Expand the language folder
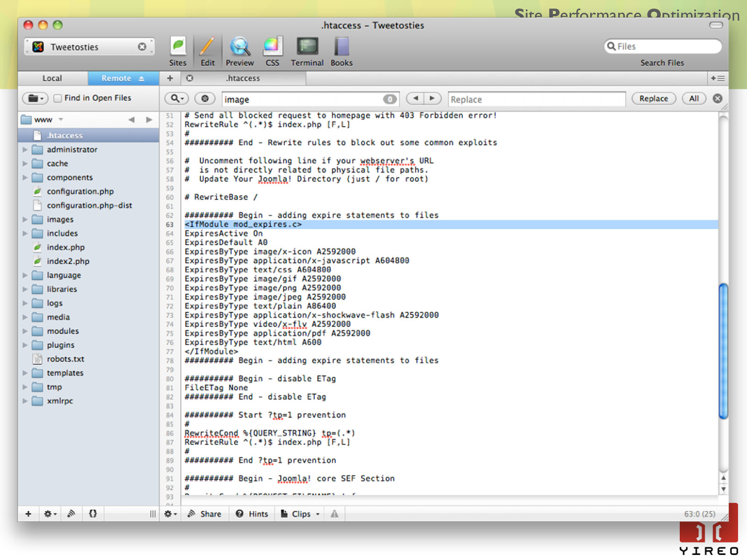Viewport: 747px width, 560px height. tap(25, 275)
